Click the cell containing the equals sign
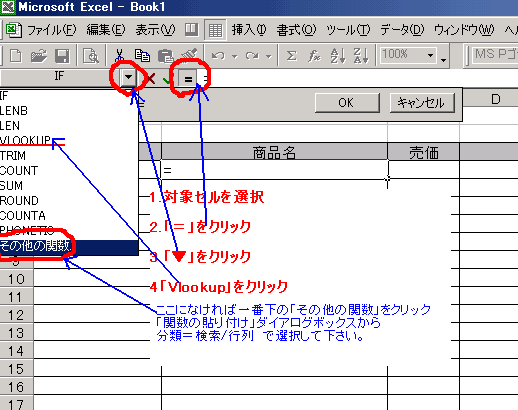 click(x=274, y=170)
